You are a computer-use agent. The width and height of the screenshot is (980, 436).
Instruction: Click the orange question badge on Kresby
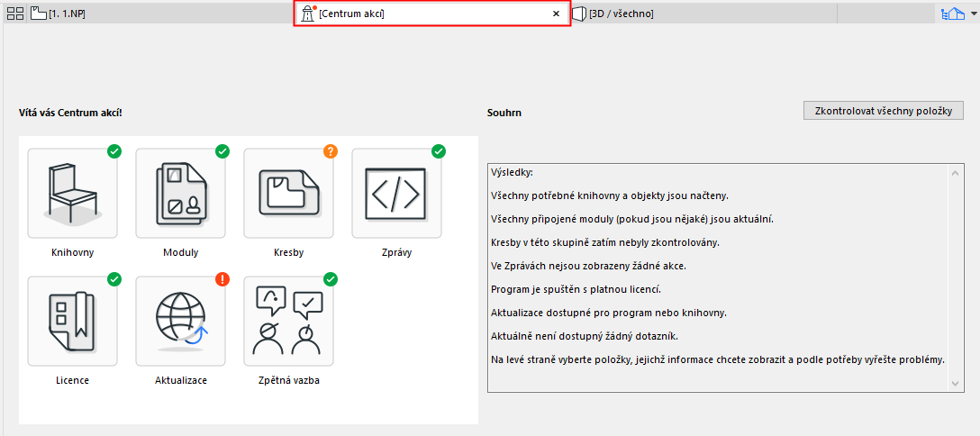point(331,151)
